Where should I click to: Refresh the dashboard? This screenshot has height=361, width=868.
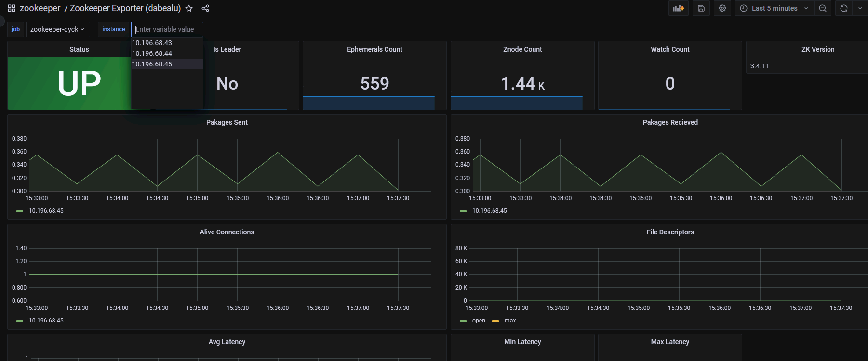(x=843, y=8)
